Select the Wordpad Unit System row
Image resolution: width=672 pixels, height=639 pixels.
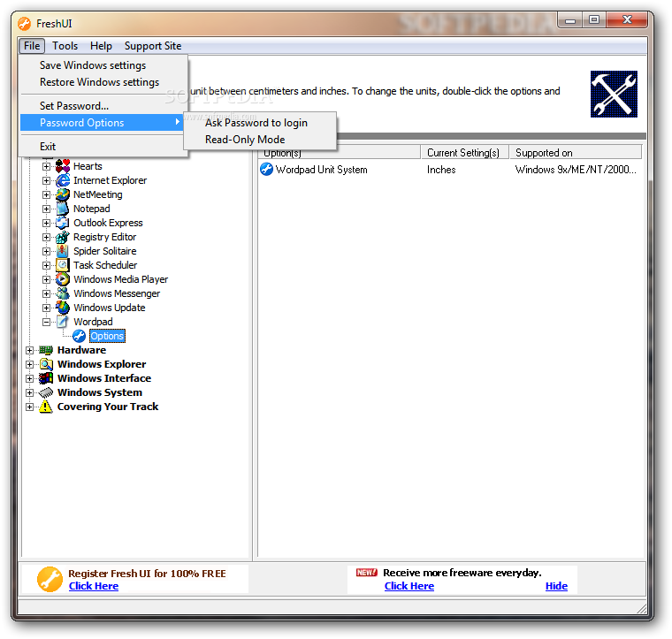[x=450, y=170]
